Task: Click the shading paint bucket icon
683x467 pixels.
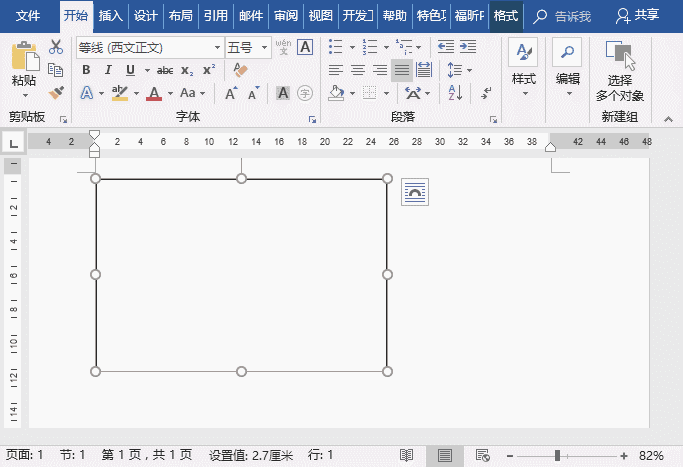Action: click(x=338, y=93)
